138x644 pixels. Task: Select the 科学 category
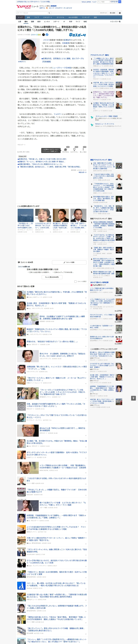(71, 21)
